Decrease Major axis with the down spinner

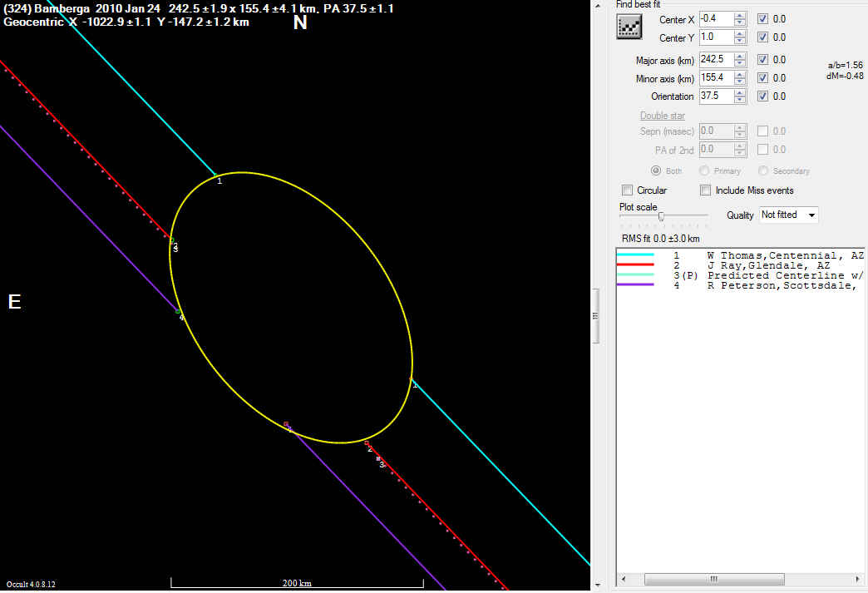741,63
